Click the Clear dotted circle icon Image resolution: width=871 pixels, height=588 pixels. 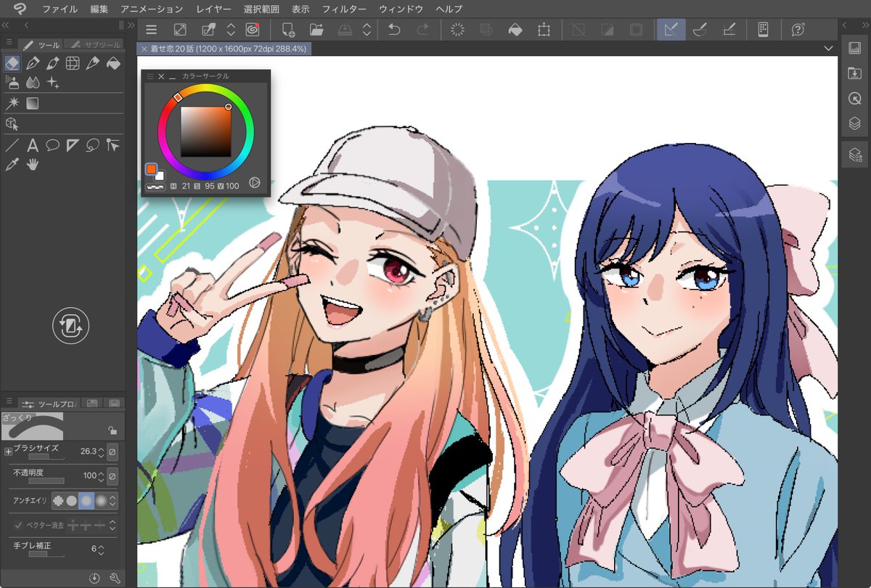pos(458,30)
